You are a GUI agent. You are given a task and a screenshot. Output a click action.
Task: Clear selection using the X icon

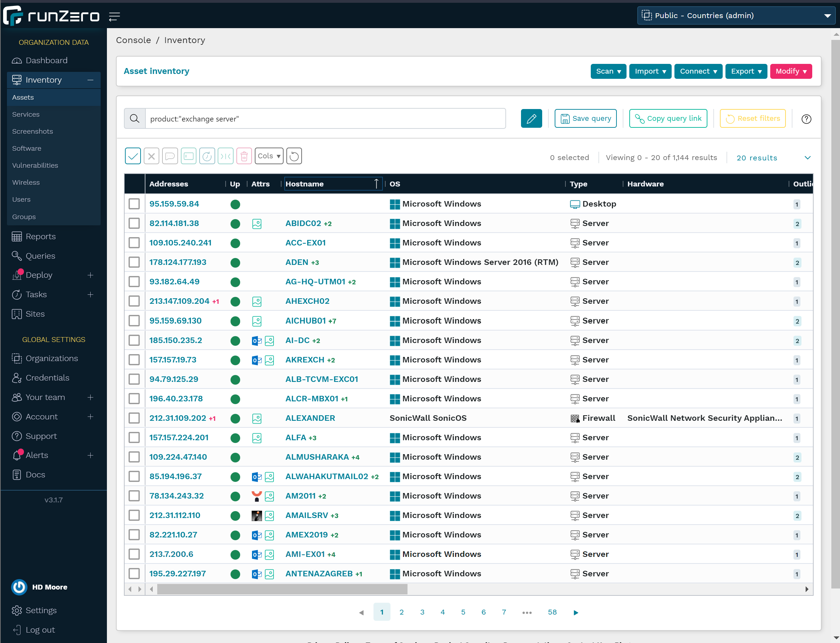152,156
